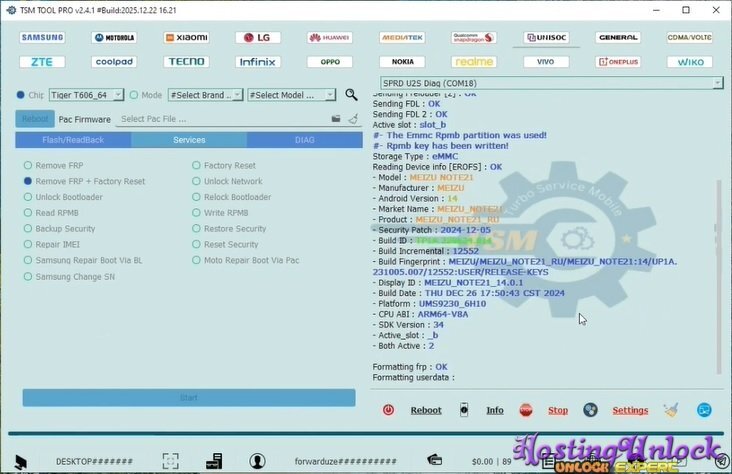The height and width of the screenshot is (474, 732).
Task: Click the Start button
Action: coord(189,398)
